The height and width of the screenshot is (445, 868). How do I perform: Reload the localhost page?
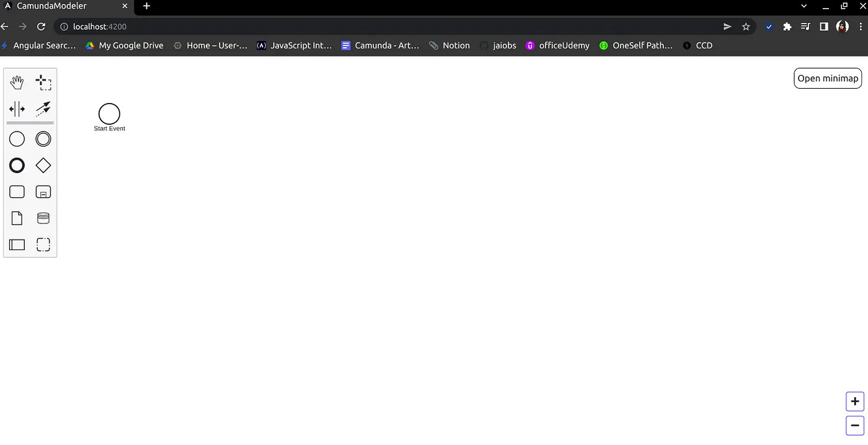(x=41, y=27)
